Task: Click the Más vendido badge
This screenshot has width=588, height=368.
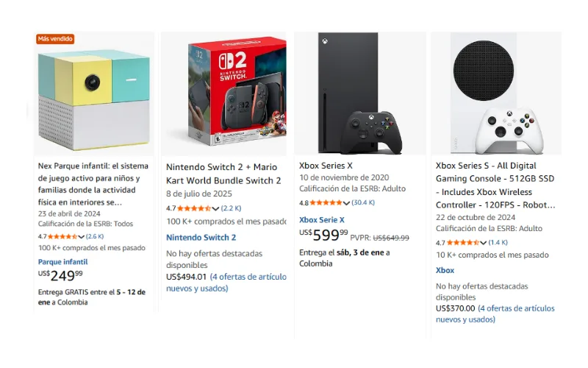Action: coord(55,39)
